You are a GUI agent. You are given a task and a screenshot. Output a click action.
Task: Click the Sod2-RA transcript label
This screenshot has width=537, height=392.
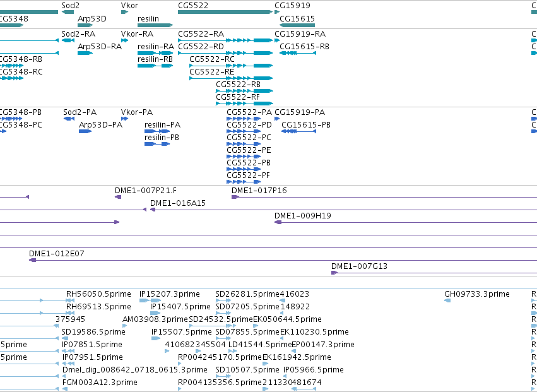tap(78, 34)
